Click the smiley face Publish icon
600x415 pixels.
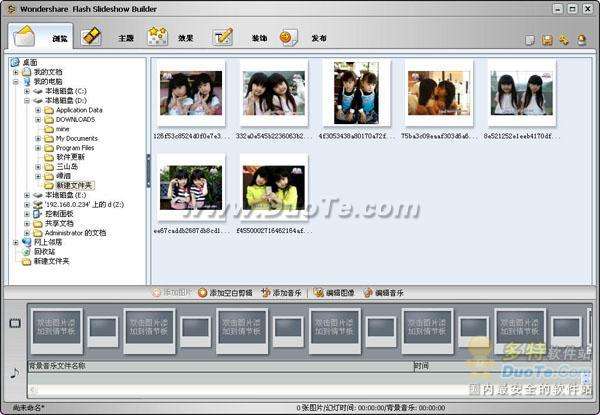click(x=288, y=37)
